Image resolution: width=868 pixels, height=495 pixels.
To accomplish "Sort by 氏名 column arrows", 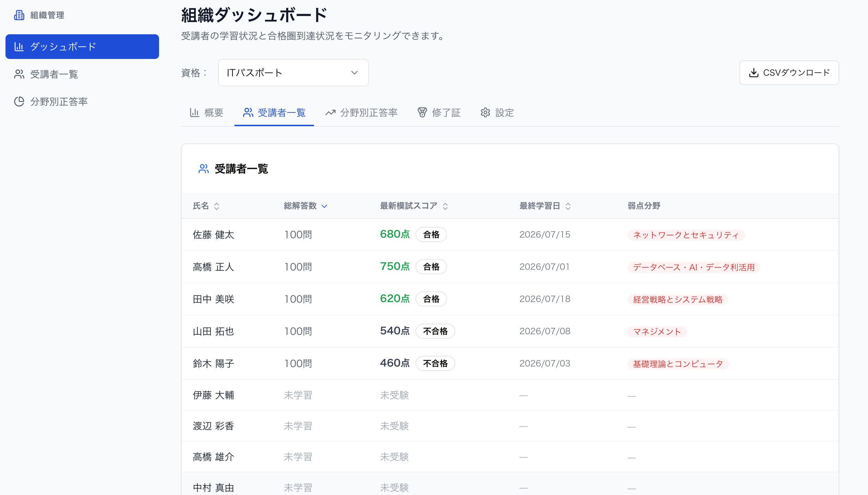I will click(x=217, y=206).
